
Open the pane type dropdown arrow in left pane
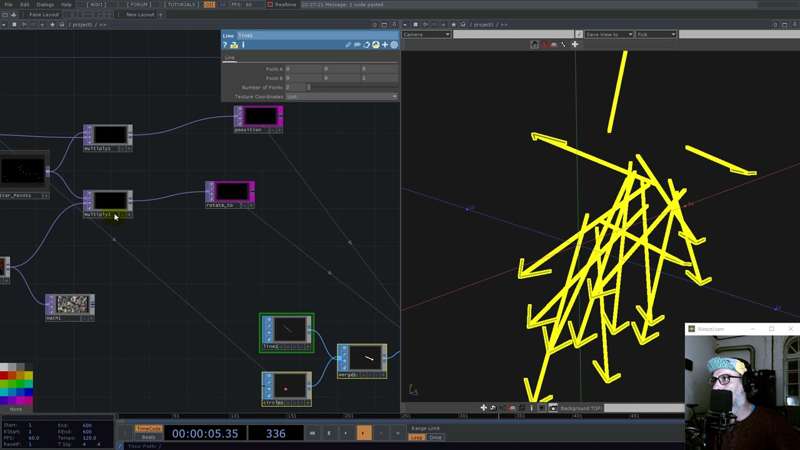5,24
